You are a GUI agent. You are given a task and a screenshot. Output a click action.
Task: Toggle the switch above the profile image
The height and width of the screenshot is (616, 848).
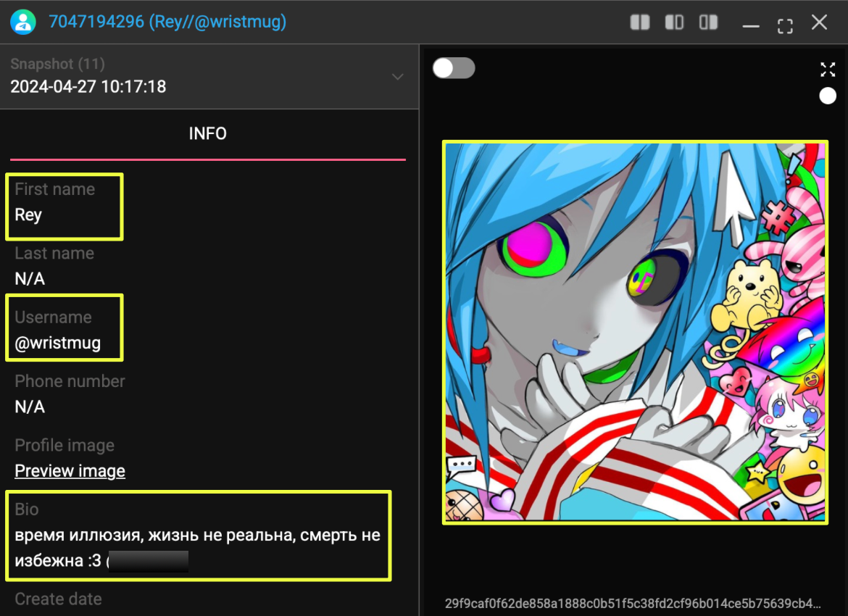tap(454, 68)
